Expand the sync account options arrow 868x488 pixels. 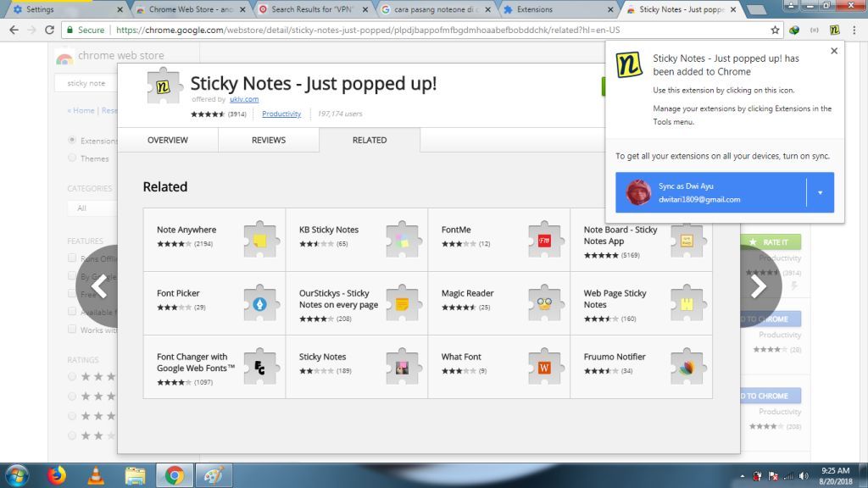click(820, 193)
